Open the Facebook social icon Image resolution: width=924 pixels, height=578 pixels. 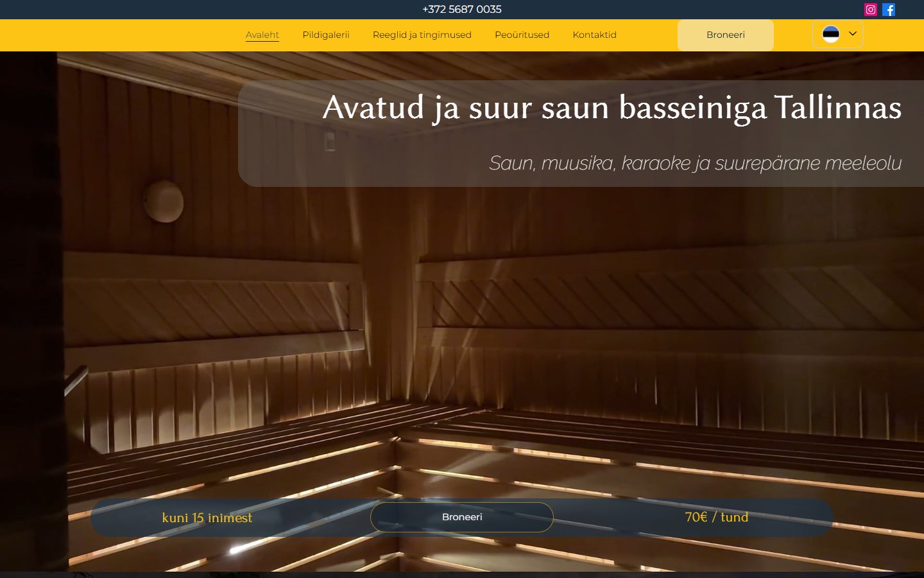click(889, 10)
